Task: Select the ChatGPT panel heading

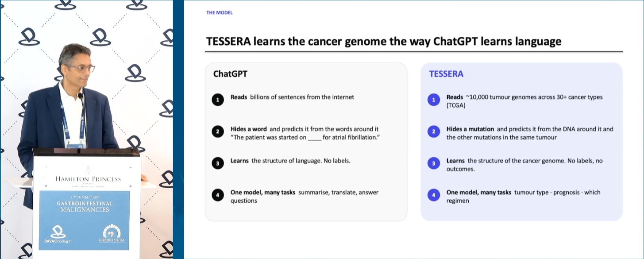Action: coord(230,74)
